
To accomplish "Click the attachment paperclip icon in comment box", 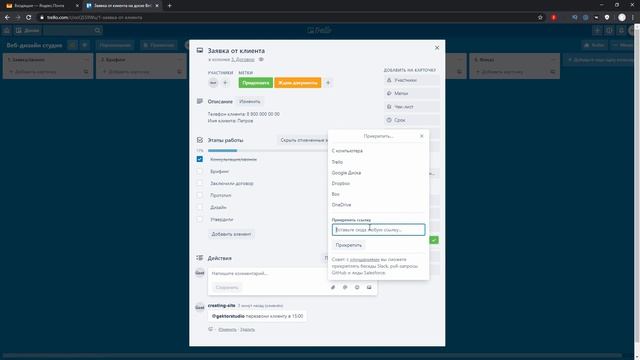I will click(333, 287).
